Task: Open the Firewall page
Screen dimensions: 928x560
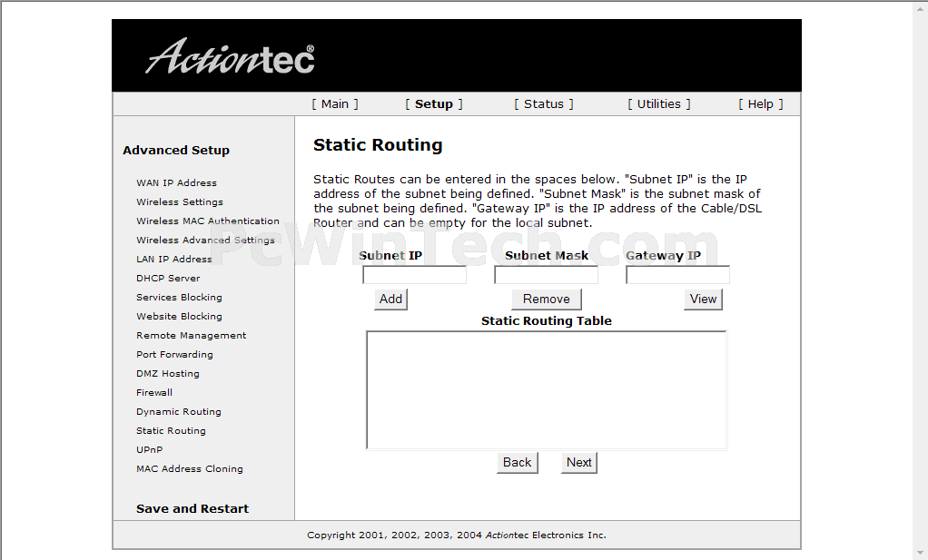Action: (x=154, y=392)
